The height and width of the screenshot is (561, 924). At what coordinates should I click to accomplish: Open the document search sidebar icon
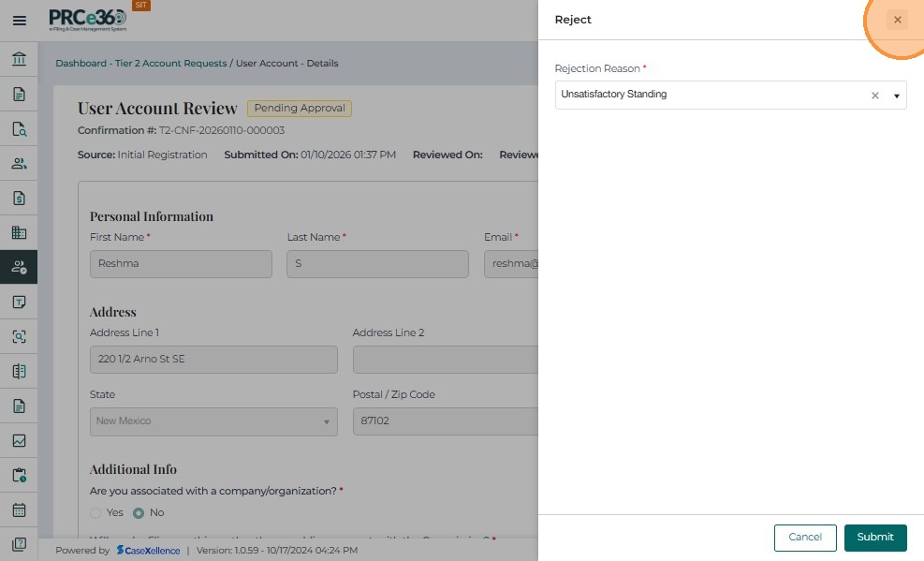tap(19, 129)
